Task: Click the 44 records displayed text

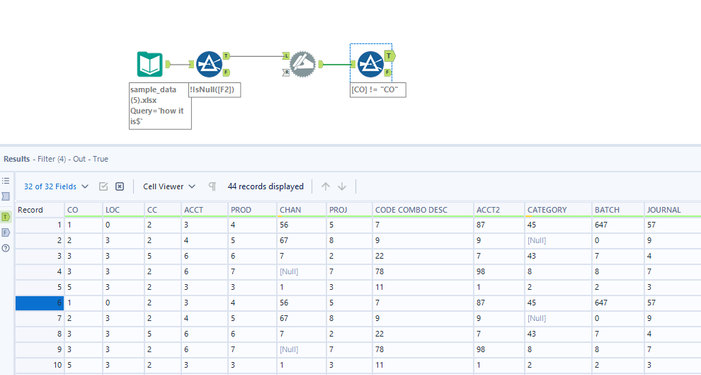Action: [266, 186]
